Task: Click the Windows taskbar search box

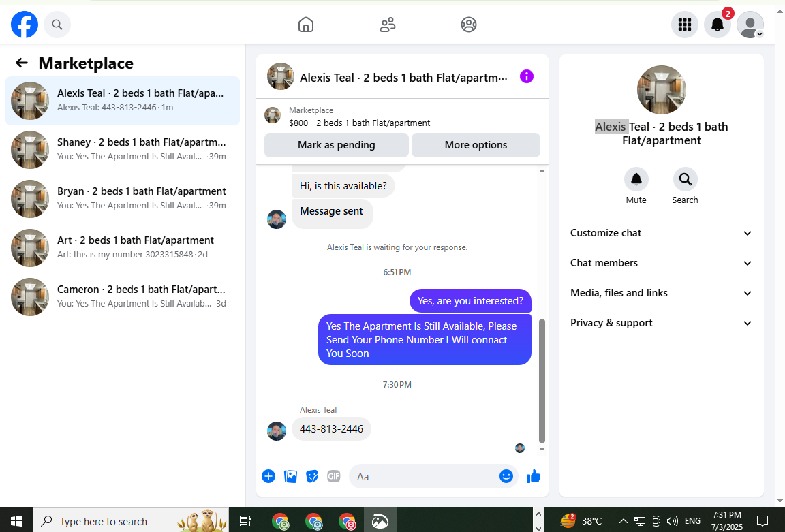Action: pyautogui.click(x=131, y=521)
